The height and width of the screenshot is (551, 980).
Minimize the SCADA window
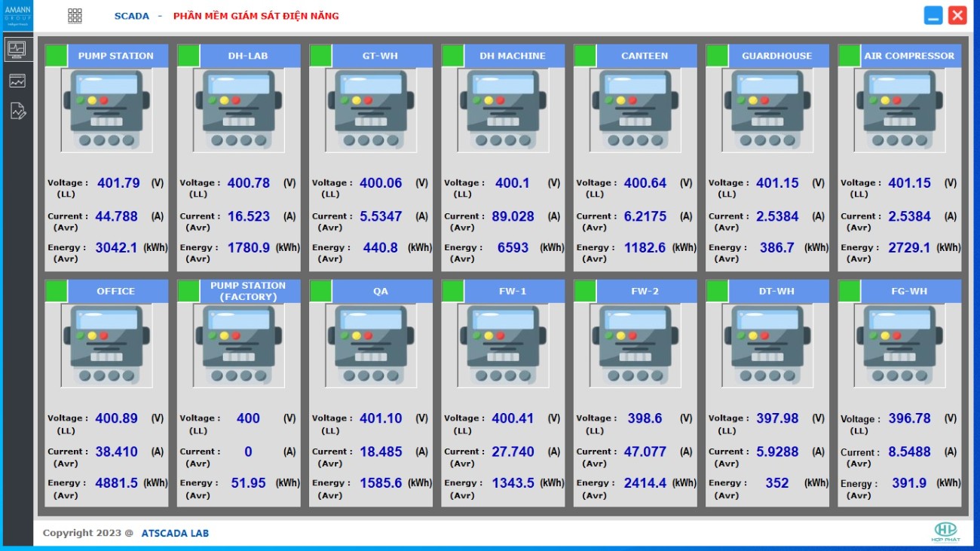[x=933, y=15]
